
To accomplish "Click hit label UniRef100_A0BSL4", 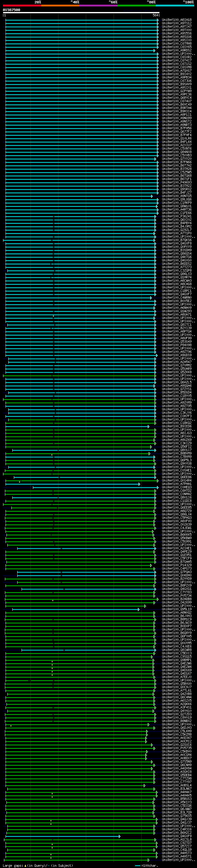I will click(x=177, y=785).
